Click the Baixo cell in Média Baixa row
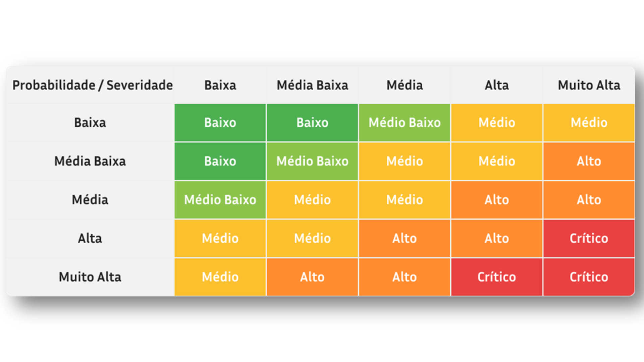The image size is (644, 362). [220, 161]
